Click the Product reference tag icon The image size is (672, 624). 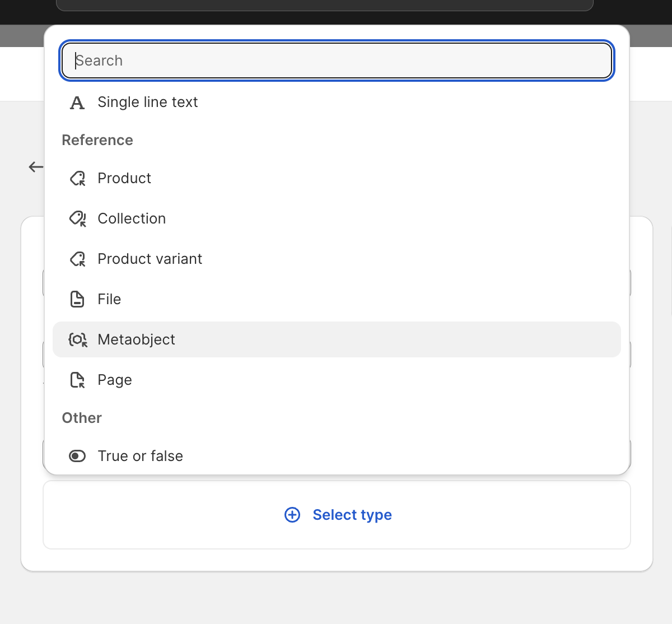coord(77,179)
